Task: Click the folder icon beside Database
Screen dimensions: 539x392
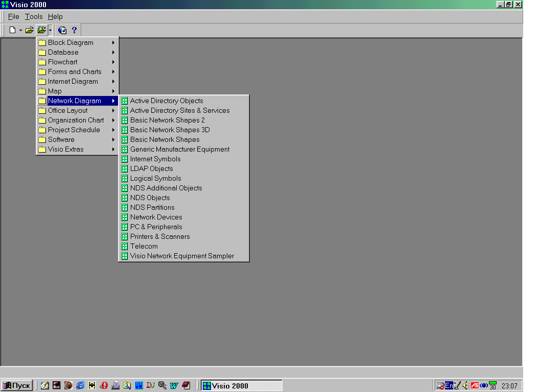Action: [42, 52]
